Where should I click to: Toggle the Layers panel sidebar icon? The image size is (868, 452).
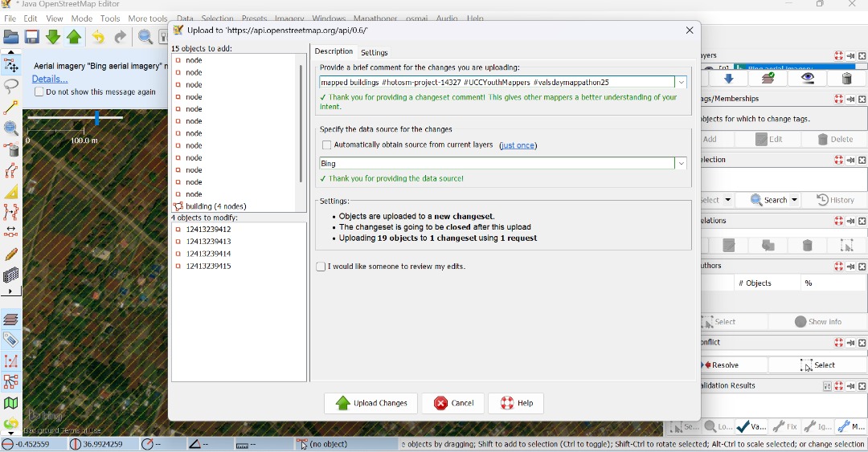(10, 320)
